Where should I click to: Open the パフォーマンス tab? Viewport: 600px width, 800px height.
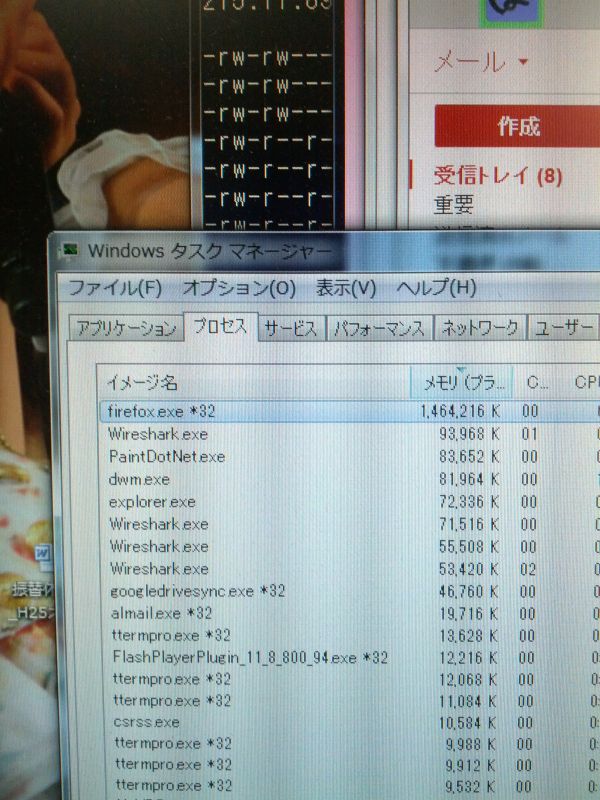tap(380, 328)
